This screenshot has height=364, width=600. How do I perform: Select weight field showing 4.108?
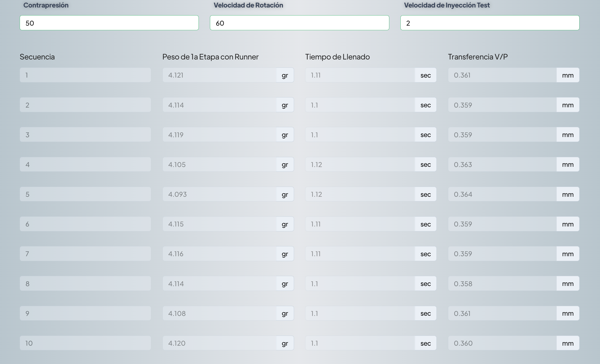(219, 313)
